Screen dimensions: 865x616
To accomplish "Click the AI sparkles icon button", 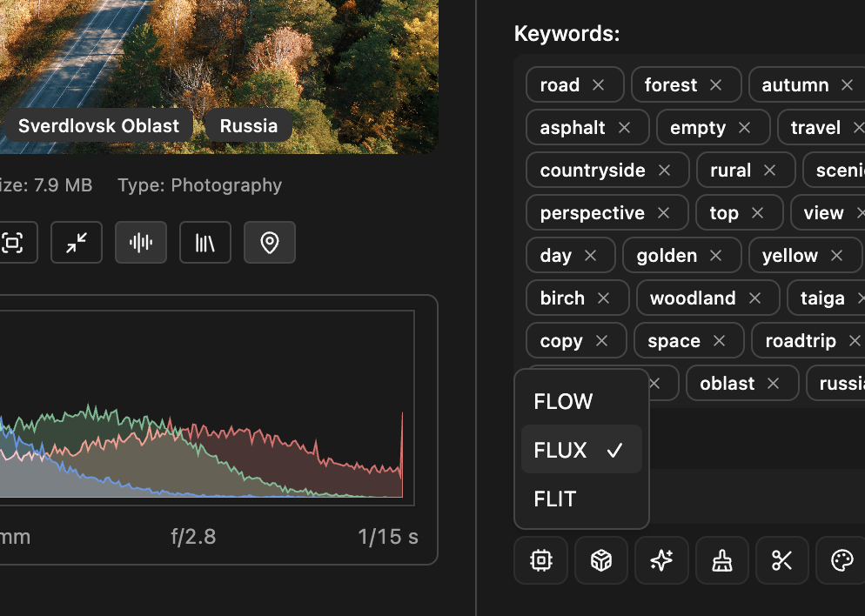I will pyautogui.click(x=661, y=560).
